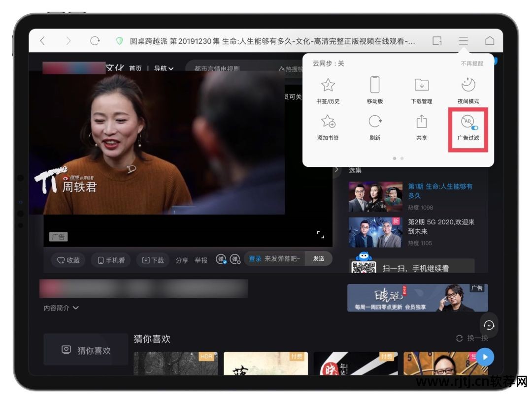Screen dimensions: 532x404
Task: Open the 共享 share options
Action: [421, 128]
